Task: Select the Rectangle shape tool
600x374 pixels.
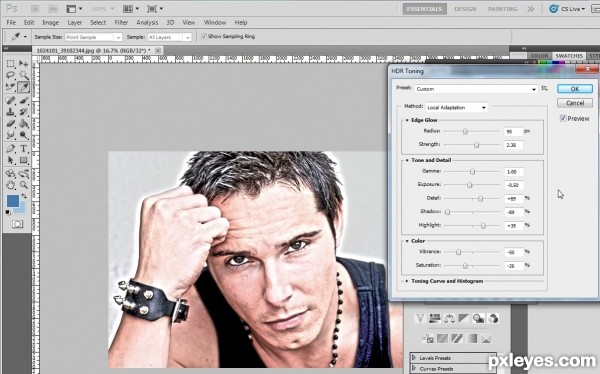Action: point(24,160)
